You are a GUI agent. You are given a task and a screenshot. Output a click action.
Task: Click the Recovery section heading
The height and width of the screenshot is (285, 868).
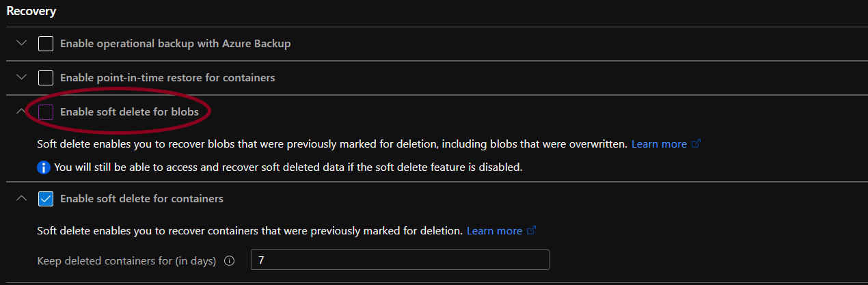click(31, 11)
